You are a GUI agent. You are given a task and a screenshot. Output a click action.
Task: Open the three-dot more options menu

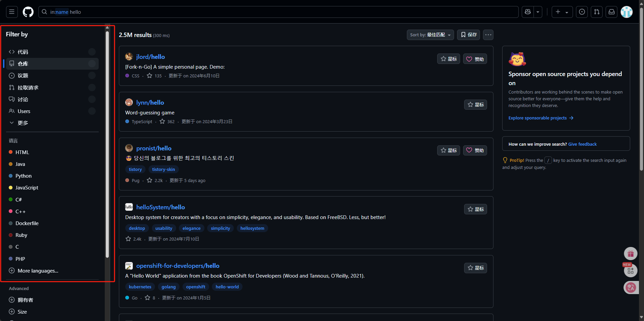(x=488, y=35)
